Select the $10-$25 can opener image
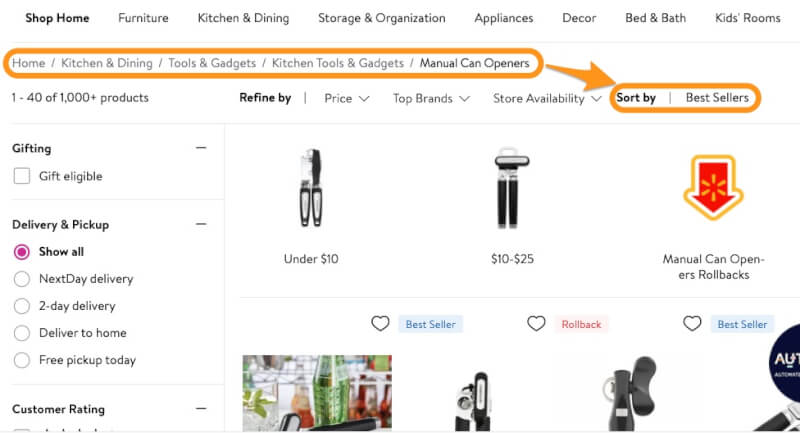Image resolution: width=800 pixels, height=433 pixels. (512, 187)
